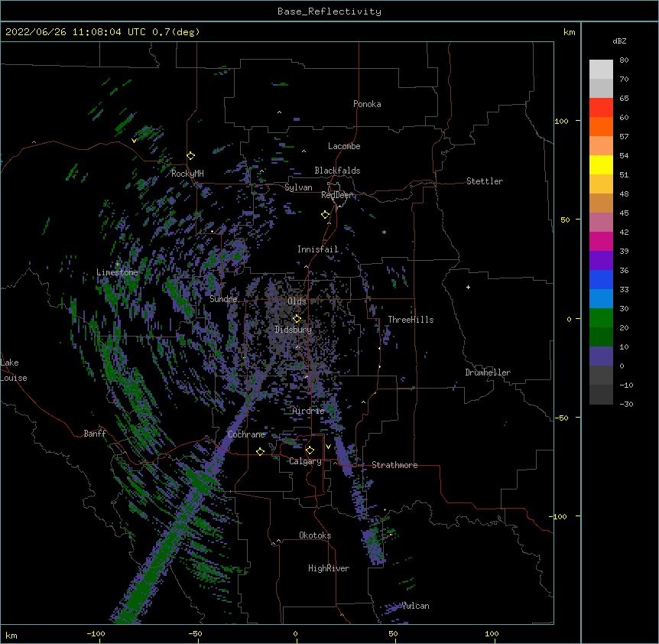Screen dimensions: 659x644
Task: Click the white asterisk marker above Limestone
Action: pyautogui.click(x=118, y=264)
